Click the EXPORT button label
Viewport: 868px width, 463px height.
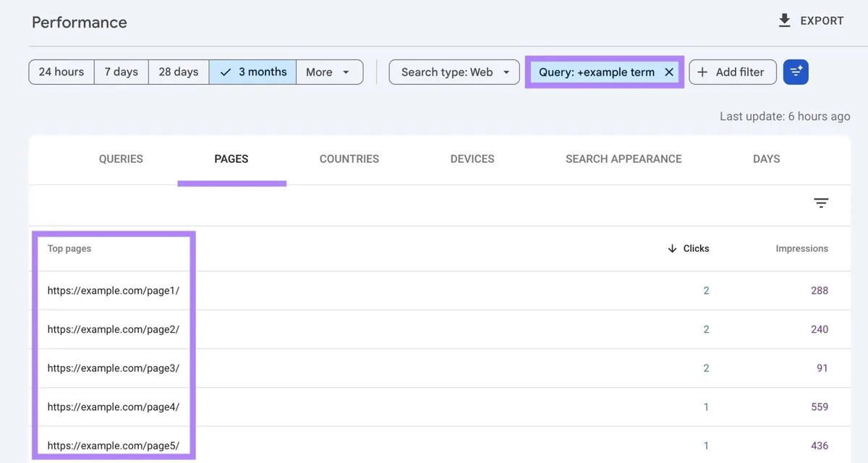pyautogui.click(x=822, y=21)
